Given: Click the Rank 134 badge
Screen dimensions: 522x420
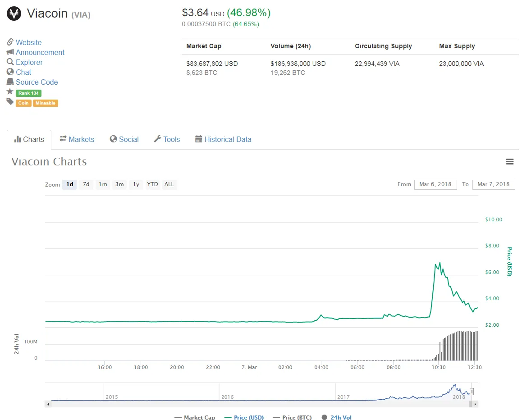Looking at the screenshot, I should point(29,93).
